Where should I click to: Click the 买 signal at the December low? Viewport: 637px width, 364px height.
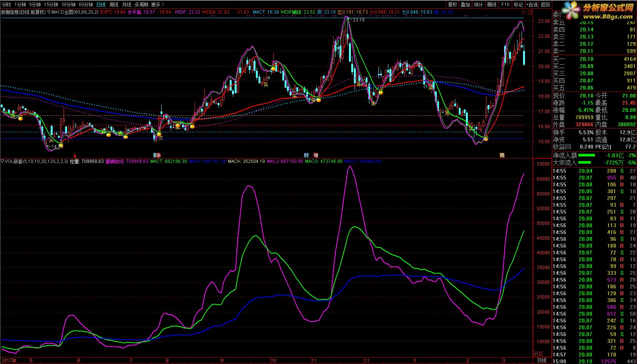pos(373,103)
